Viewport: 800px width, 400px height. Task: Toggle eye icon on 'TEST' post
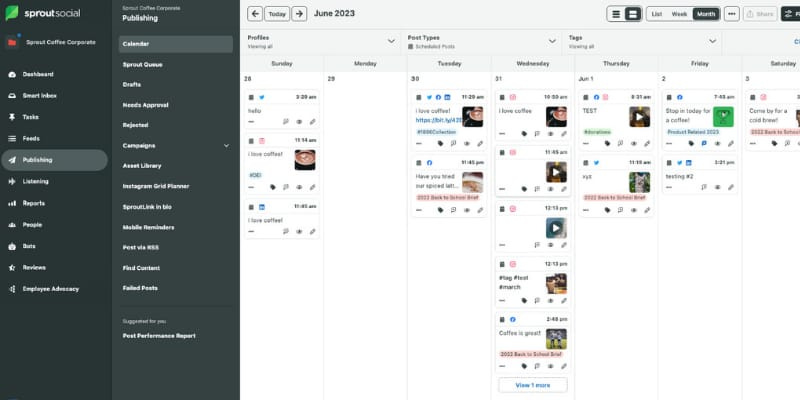(634, 144)
